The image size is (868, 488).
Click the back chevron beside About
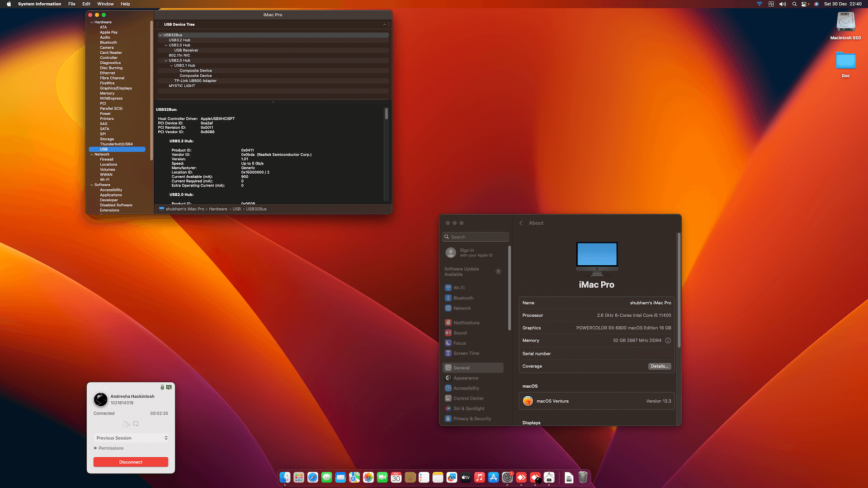tap(521, 223)
